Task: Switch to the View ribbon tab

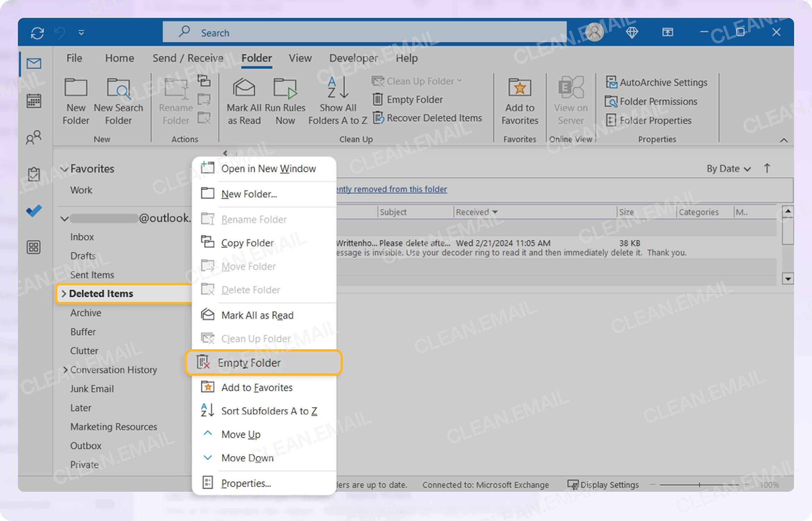Action: click(x=299, y=58)
